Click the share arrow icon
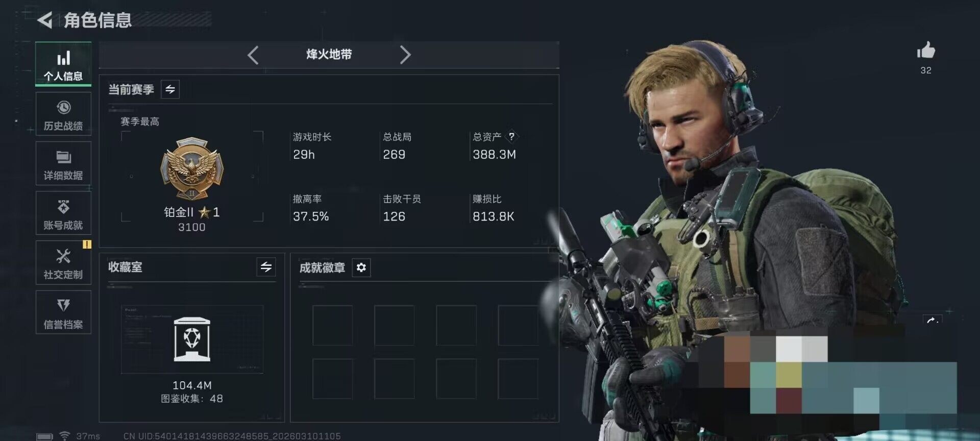980x441 pixels. tap(932, 321)
